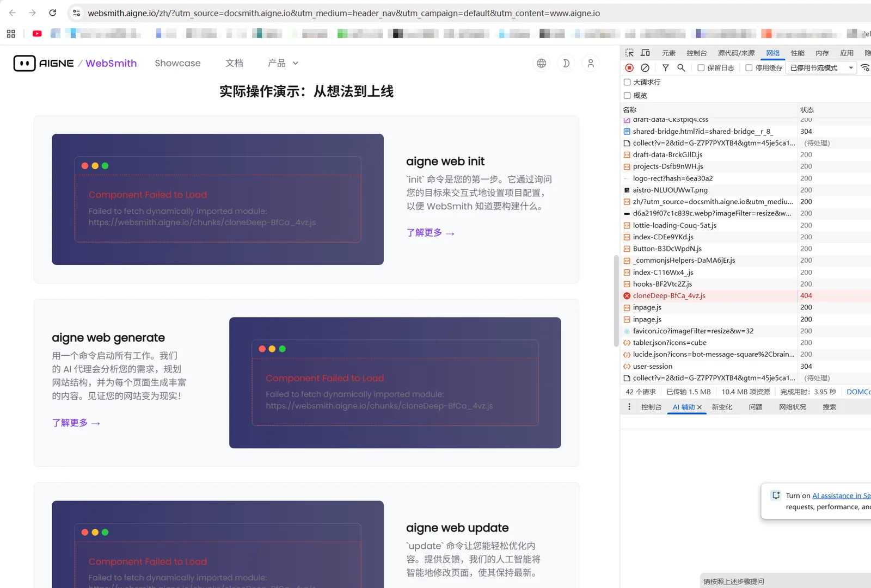Enable the 停用缓存 checkbox
This screenshot has height=588, width=871.
(x=749, y=68)
